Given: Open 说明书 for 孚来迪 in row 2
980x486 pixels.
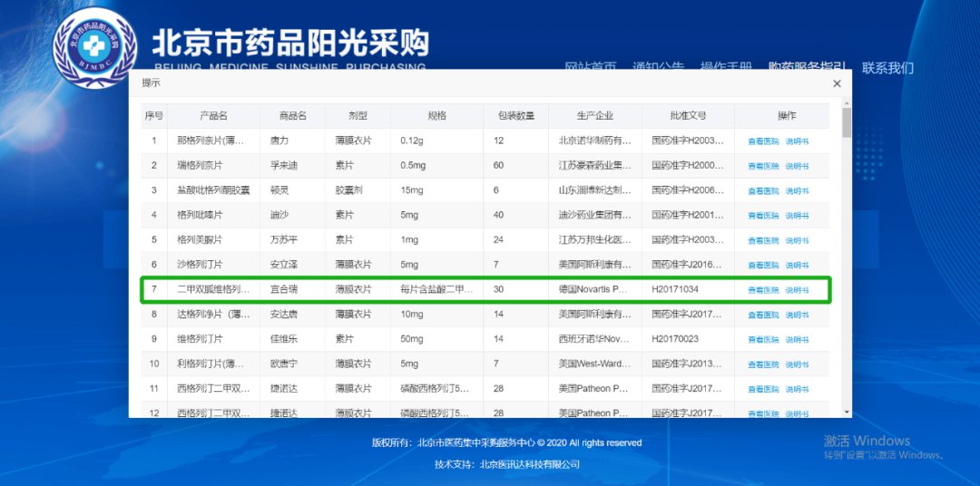Looking at the screenshot, I should tap(797, 166).
